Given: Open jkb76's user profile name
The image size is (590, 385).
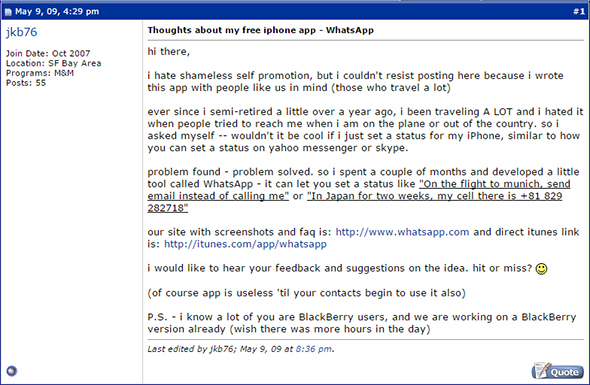Looking at the screenshot, I should 21,32.
